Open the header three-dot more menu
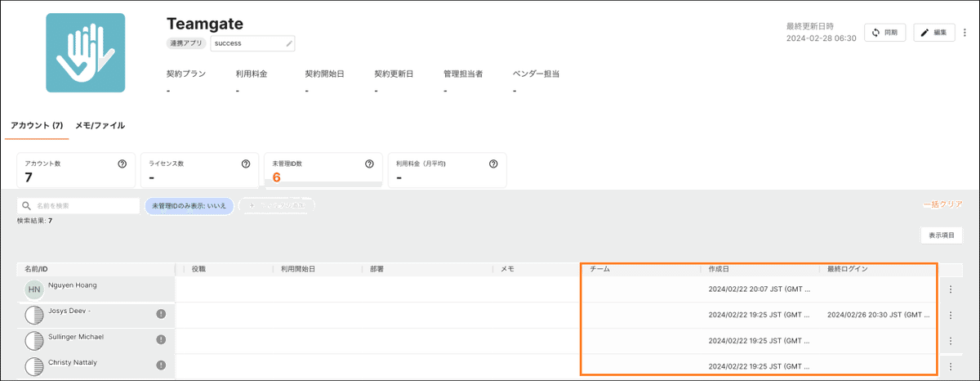 pos(964,33)
